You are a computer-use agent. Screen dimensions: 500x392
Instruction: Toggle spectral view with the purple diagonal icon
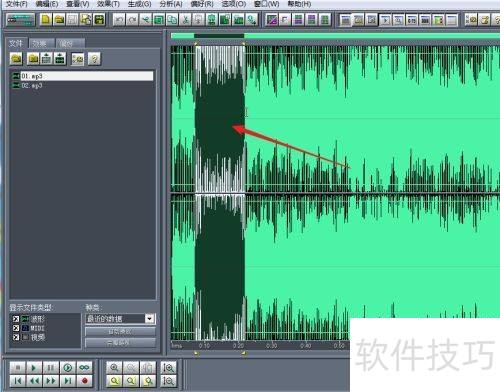pyautogui.click(x=272, y=20)
